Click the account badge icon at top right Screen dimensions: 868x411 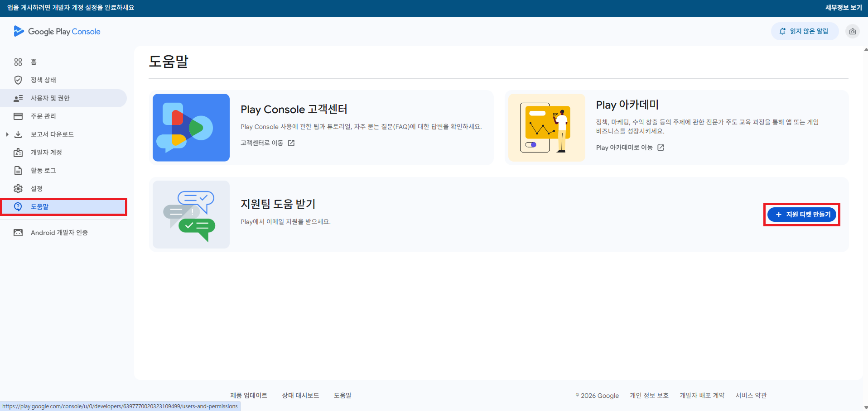pyautogui.click(x=853, y=31)
